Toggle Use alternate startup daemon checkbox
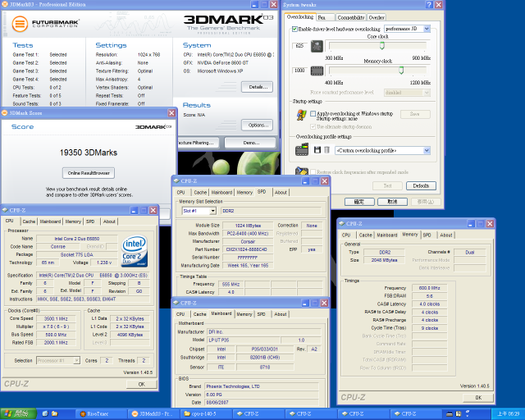The image size is (525, 420). pyautogui.click(x=313, y=126)
